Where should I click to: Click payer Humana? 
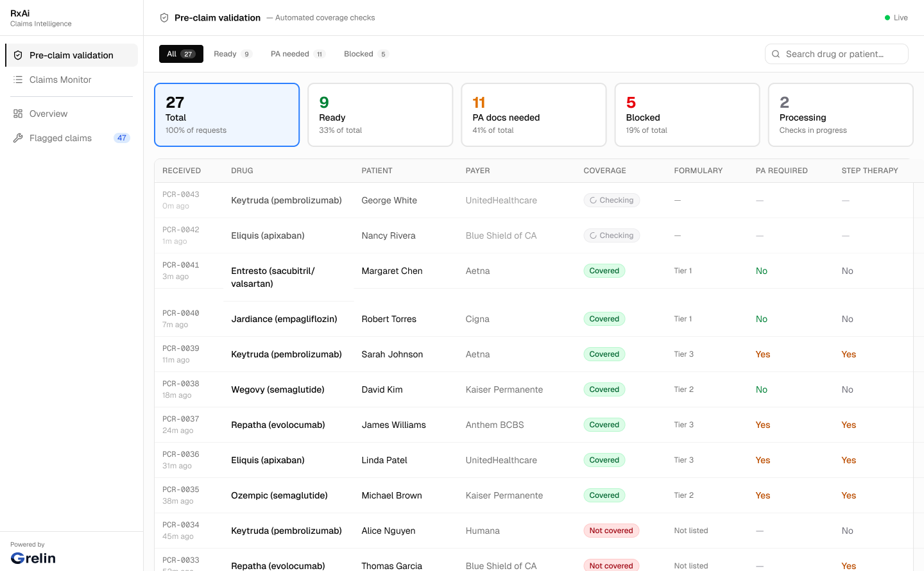pos(483,531)
